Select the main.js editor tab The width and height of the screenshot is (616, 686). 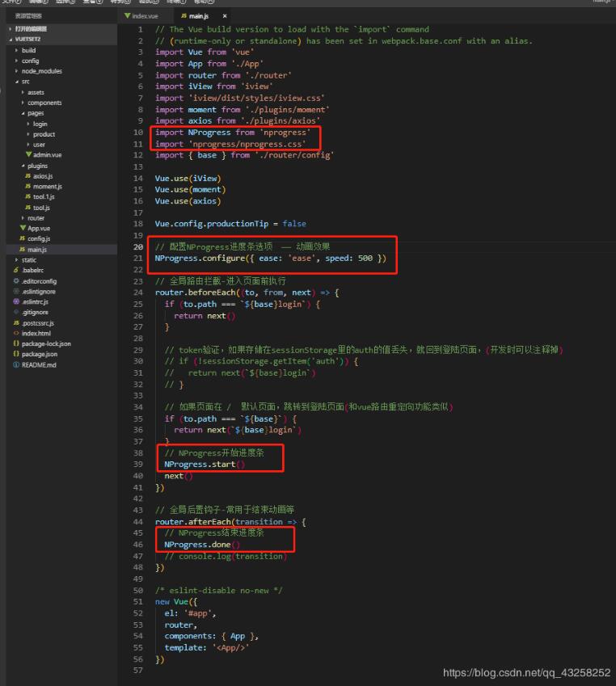tap(198, 16)
